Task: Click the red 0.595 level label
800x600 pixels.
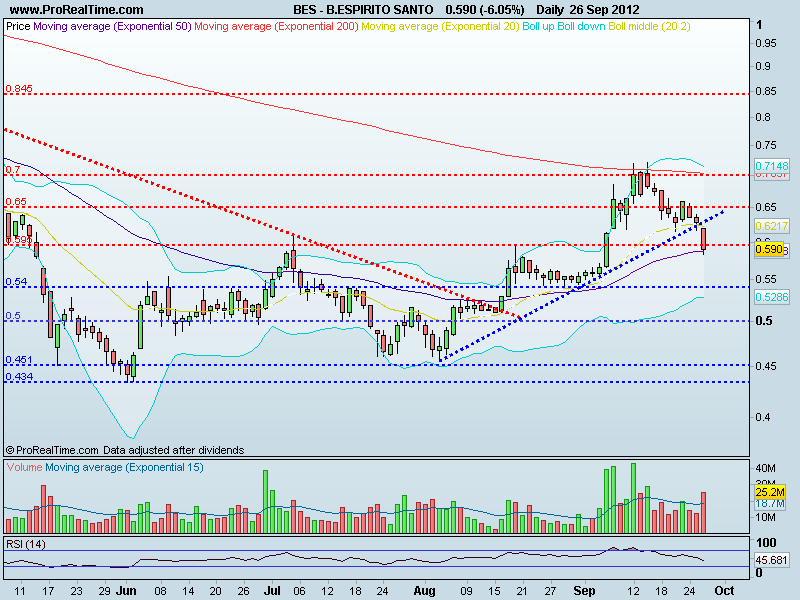Action: tap(19, 239)
